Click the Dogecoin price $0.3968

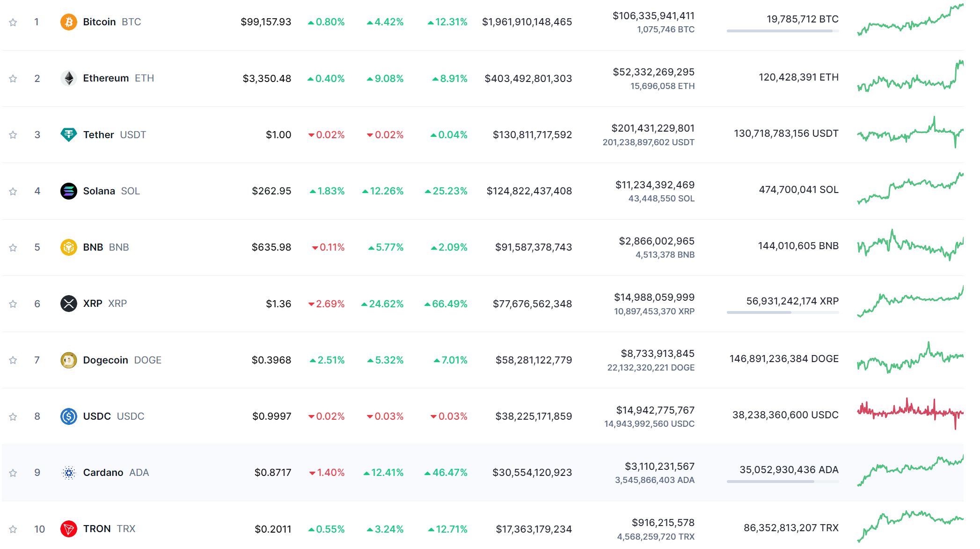(x=271, y=360)
